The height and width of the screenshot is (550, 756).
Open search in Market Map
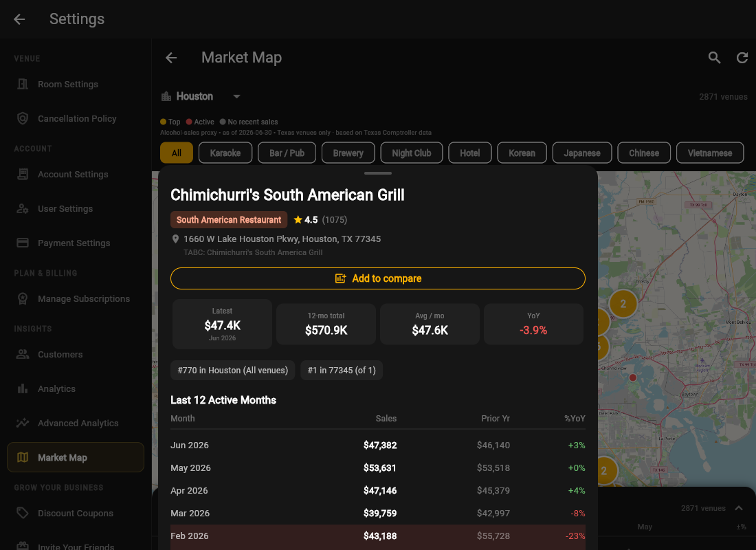pos(715,58)
